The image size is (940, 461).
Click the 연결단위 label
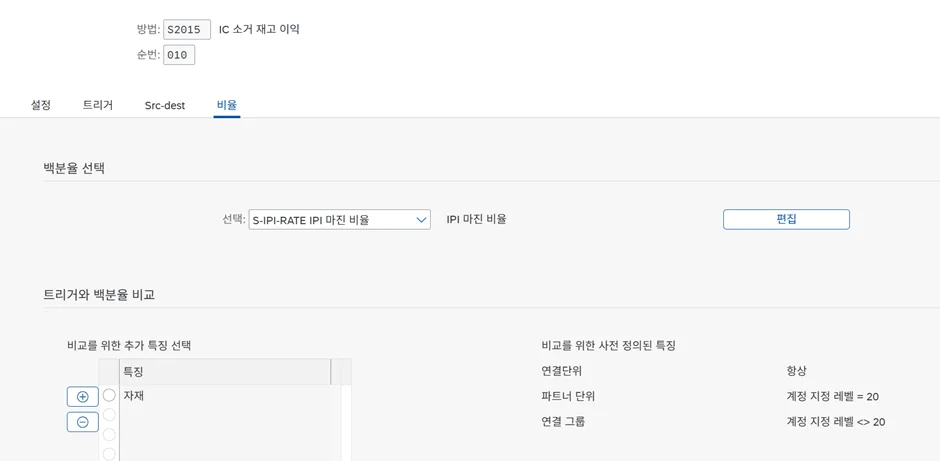tap(562, 371)
